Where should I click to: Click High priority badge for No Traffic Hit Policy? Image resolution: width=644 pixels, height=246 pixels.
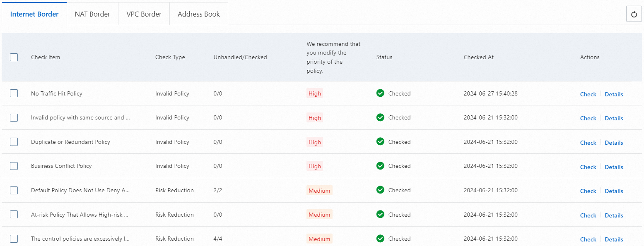pos(315,93)
